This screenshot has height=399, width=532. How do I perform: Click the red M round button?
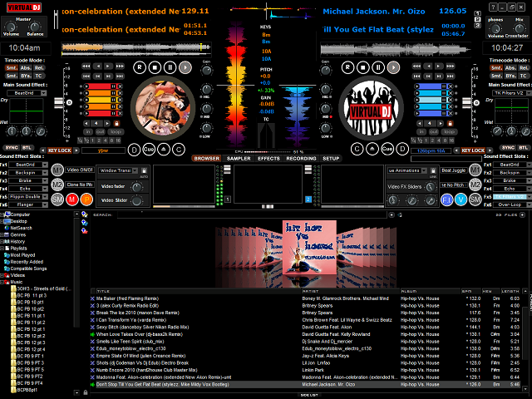pyautogui.click(x=72, y=199)
